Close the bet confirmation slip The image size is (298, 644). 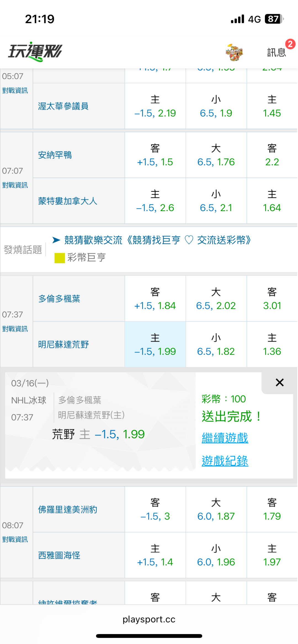coord(280,382)
